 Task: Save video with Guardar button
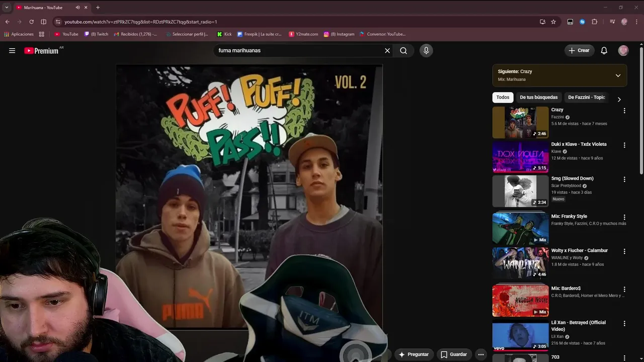454,354
